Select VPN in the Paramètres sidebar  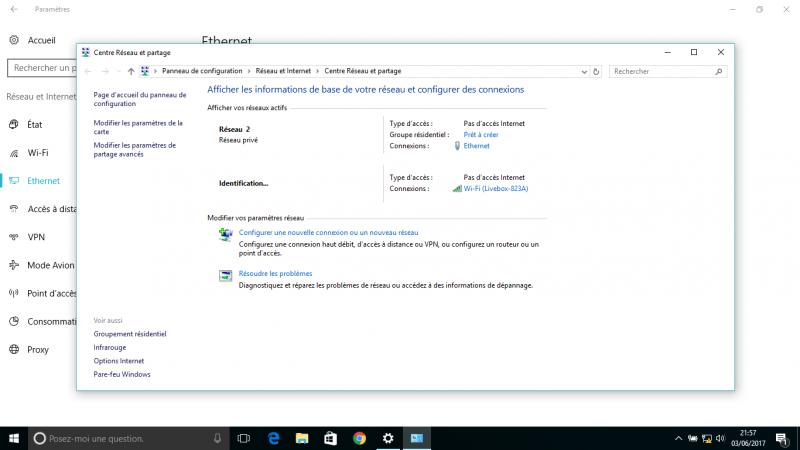click(x=36, y=237)
